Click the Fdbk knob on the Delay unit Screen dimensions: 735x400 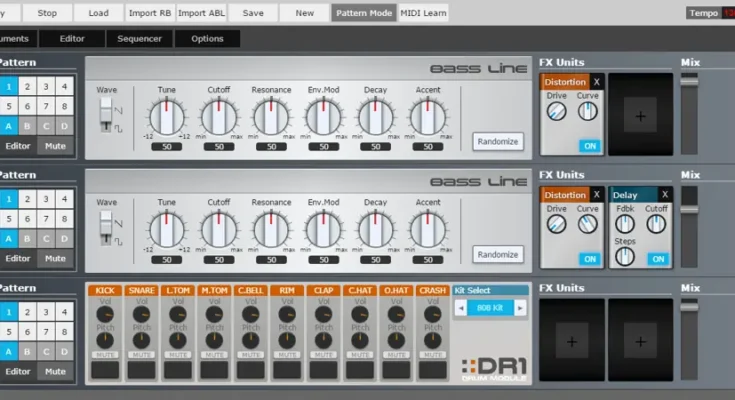tap(625, 225)
